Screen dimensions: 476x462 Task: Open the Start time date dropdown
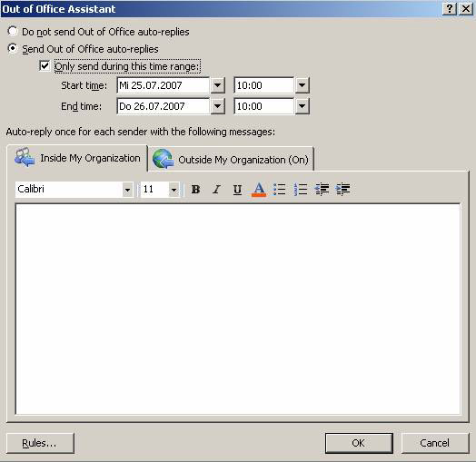(218, 85)
